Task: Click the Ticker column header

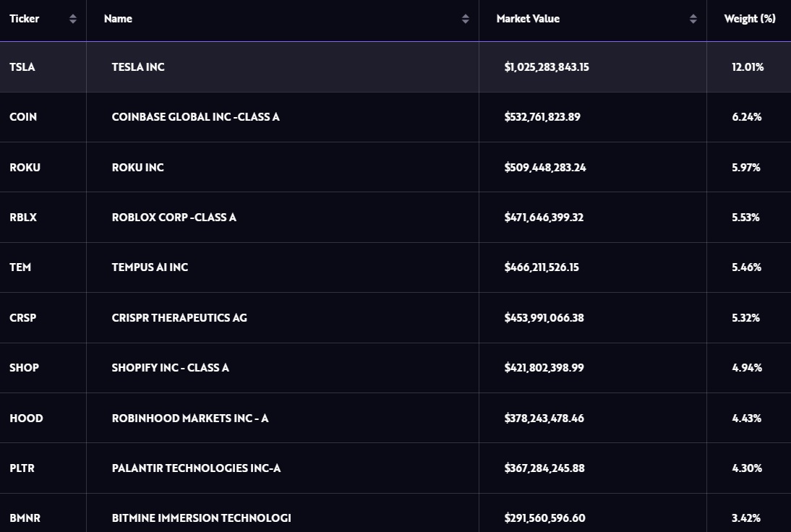Action: [24, 19]
